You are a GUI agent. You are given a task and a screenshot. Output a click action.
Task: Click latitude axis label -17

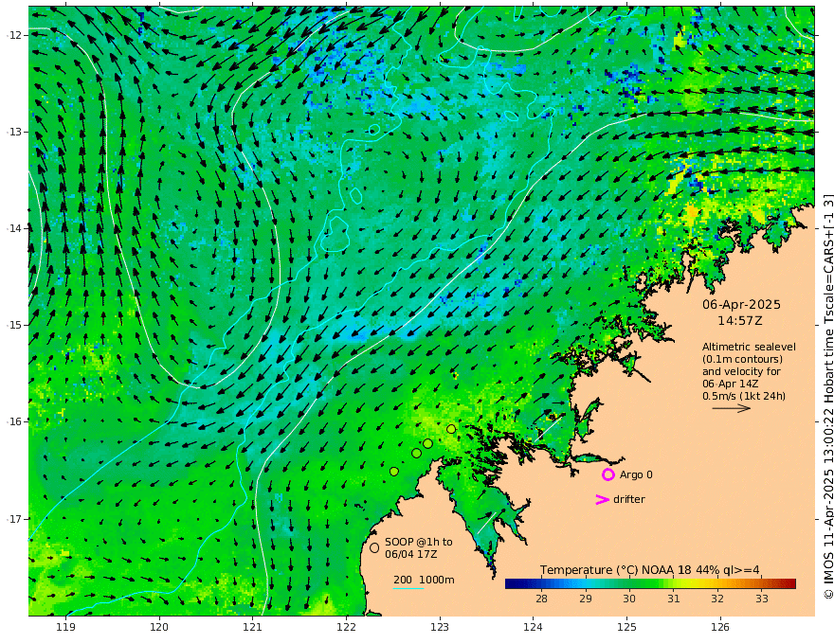point(14,519)
